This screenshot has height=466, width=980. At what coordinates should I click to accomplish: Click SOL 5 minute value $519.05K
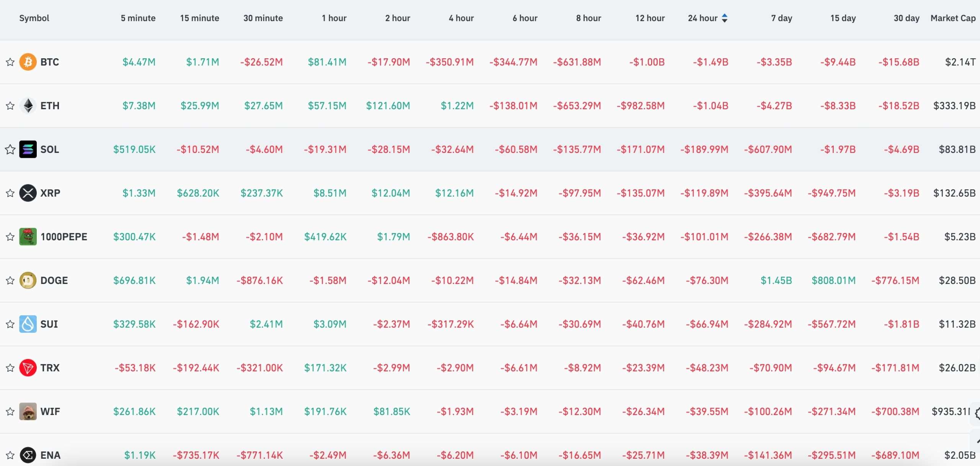(x=134, y=149)
